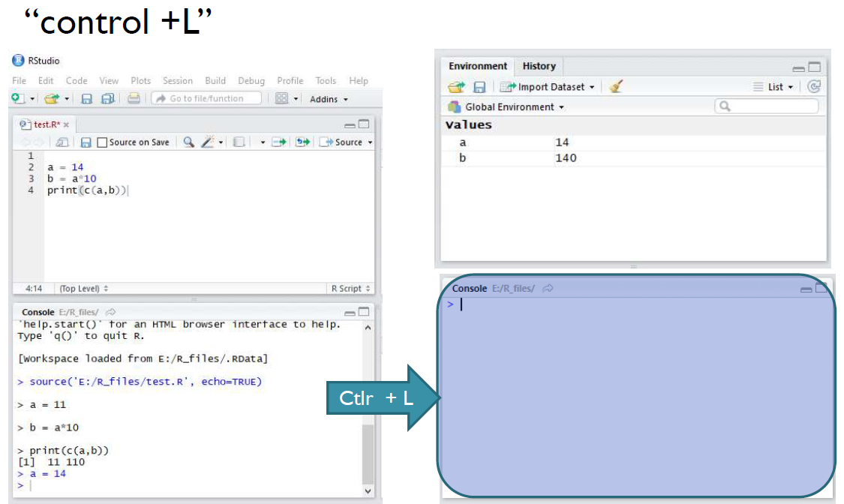The height and width of the screenshot is (504, 844).
Task: Open the Addins dropdown
Action: pyautogui.click(x=329, y=99)
